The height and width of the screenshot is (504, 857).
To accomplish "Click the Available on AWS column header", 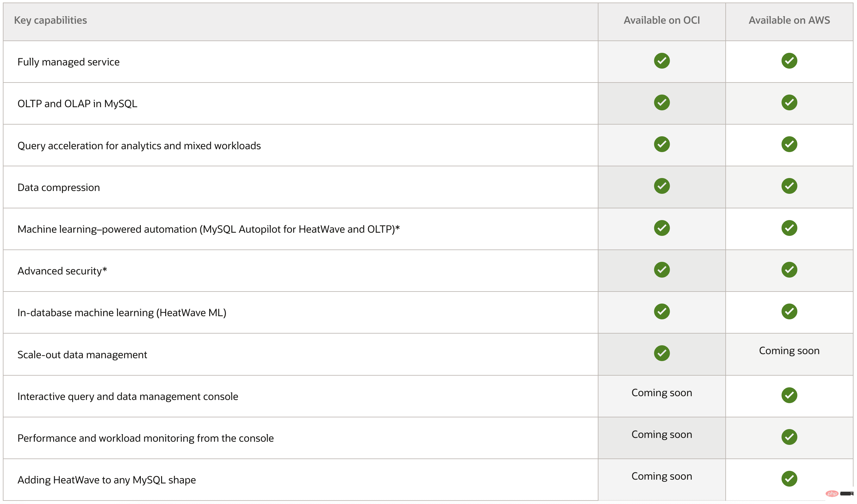I will [x=789, y=20].
